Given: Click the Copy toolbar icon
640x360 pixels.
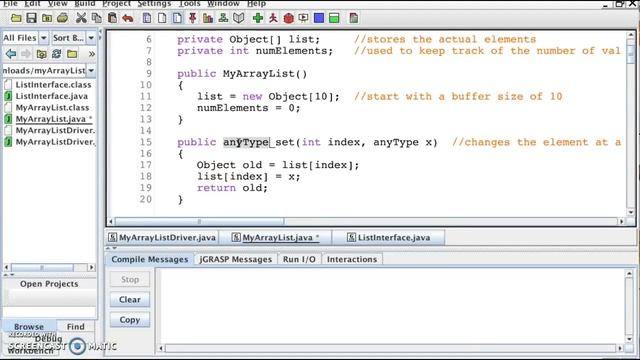Looking at the screenshot, I should pos(97,18).
